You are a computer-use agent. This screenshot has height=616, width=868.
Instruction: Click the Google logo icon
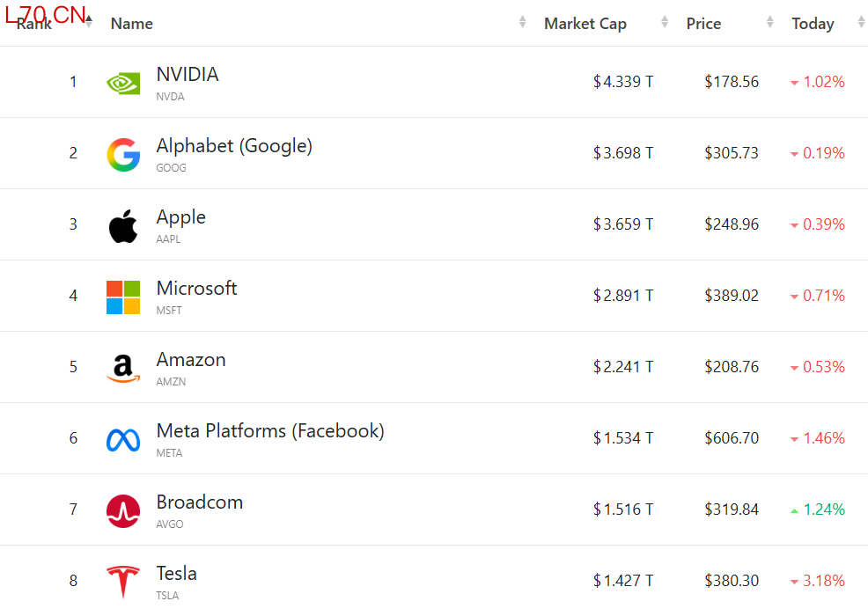(x=123, y=154)
